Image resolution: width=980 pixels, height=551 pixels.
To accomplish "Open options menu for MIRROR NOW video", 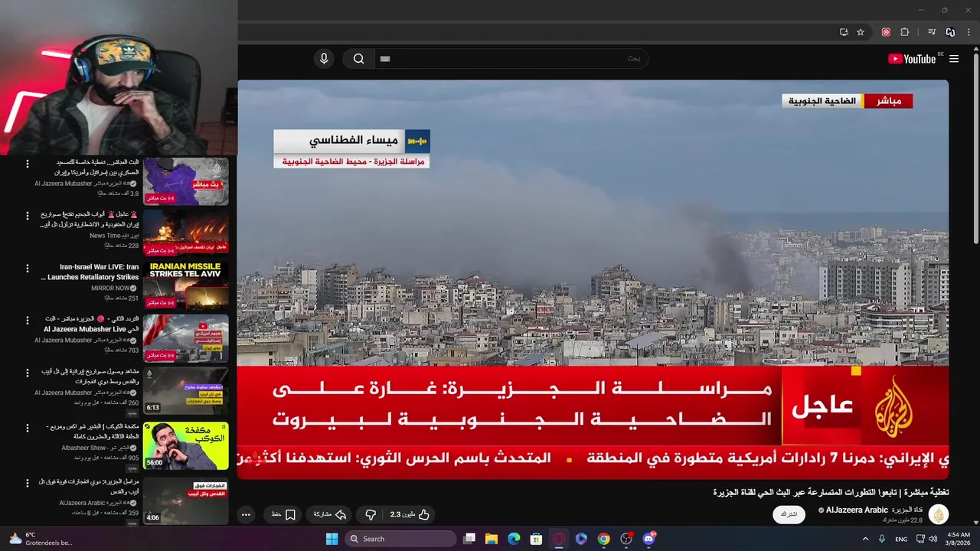I will (x=28, y=269).
